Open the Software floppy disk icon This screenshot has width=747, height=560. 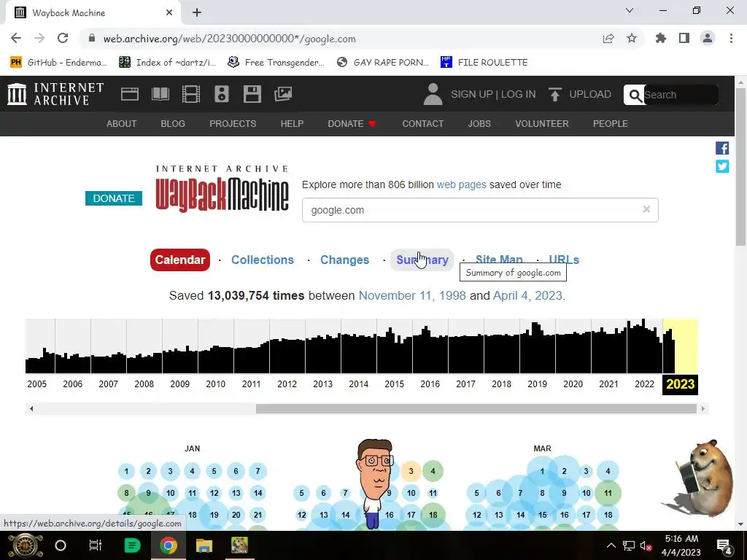pos(252,94)
